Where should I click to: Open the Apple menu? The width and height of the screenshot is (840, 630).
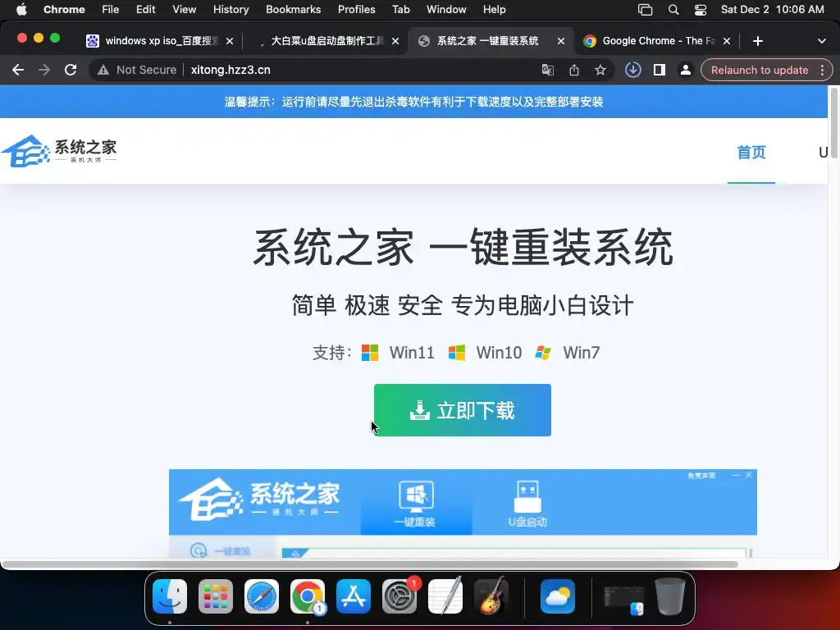point(21,9)
